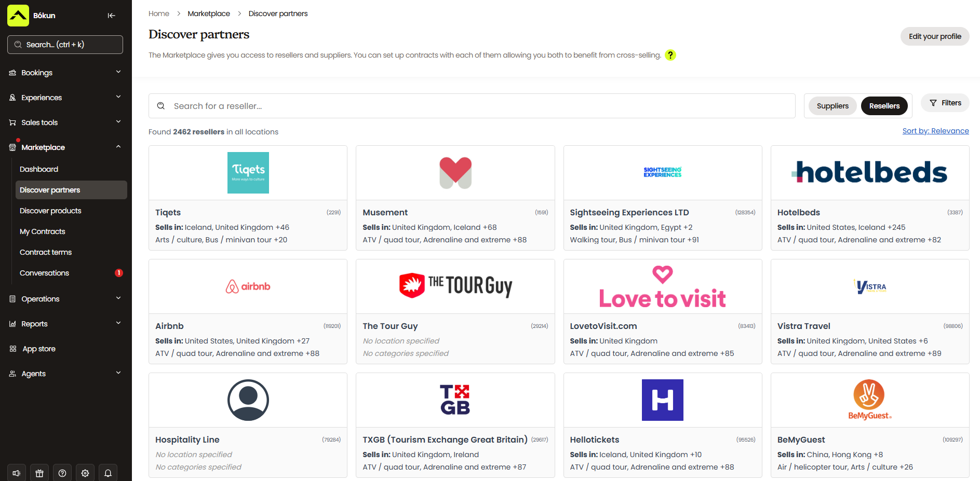The width and height of the screenshot is (980, 481).
Task: Focus the Search for a reseller field
Action: coord(478,106)
